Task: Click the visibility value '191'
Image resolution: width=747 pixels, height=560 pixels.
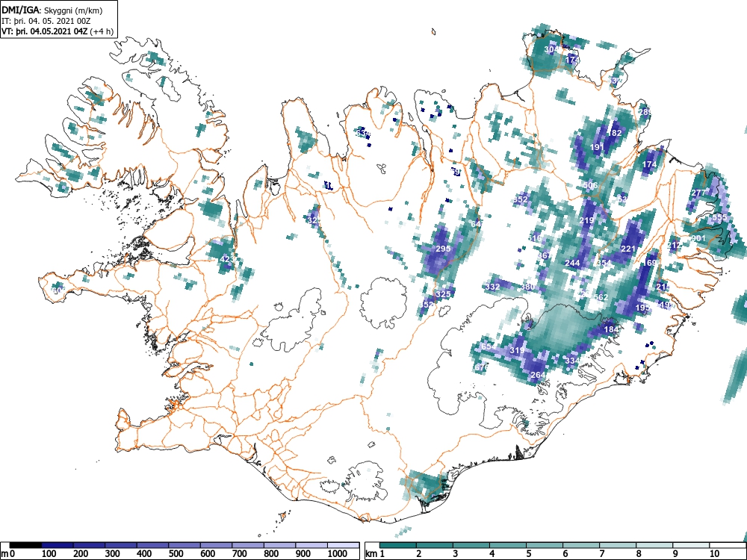Action: click(x=597, y=147)
